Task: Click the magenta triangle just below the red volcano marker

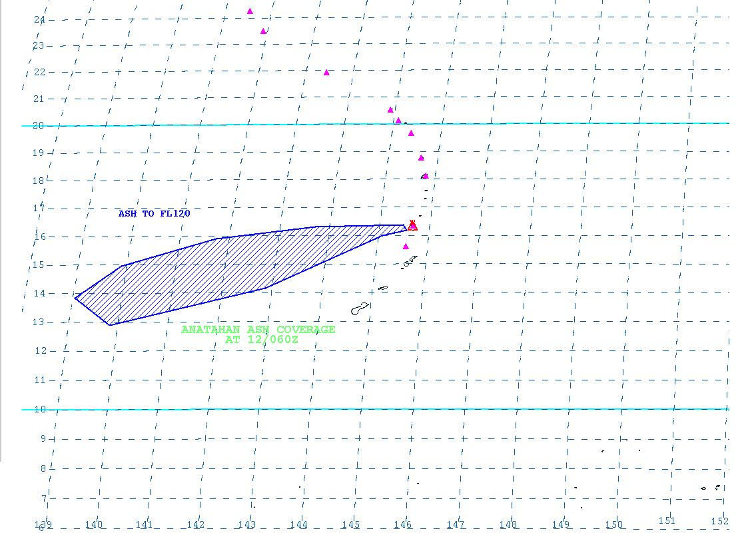Action: pos(406,247)
